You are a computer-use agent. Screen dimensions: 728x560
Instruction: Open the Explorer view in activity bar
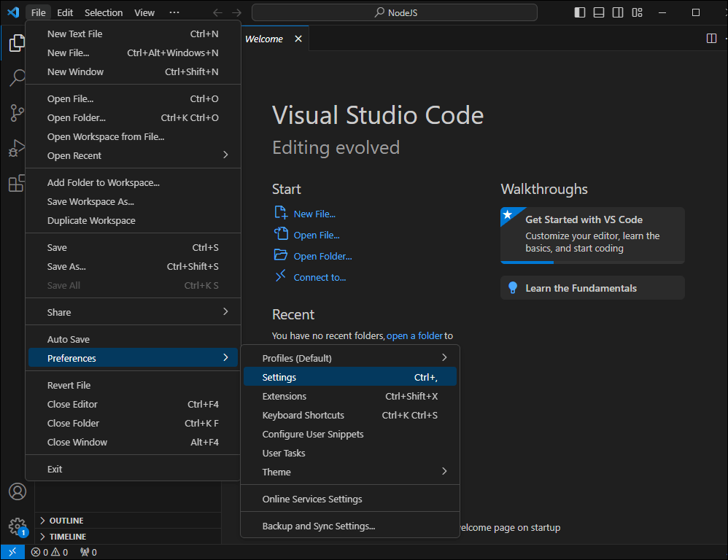coord(17,43)
